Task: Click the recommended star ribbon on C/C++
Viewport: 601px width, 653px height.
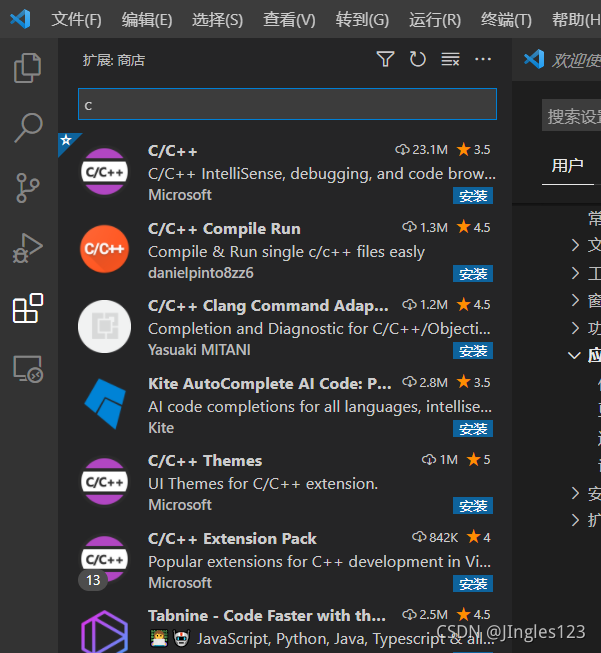Action: pos(67,141)
